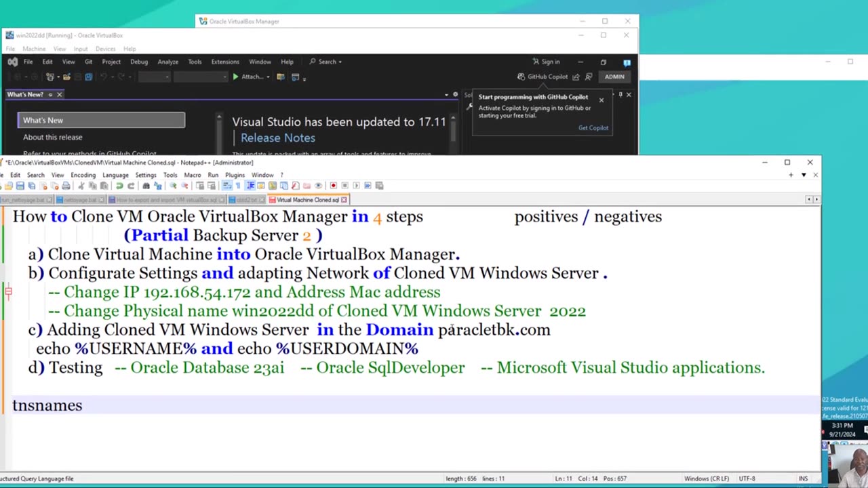The width and height of the screenshot is (868, 488).
Task: Close Virtual Machine Cloned.sql tab
Action: pyautogui.click(x=344, y=200)
